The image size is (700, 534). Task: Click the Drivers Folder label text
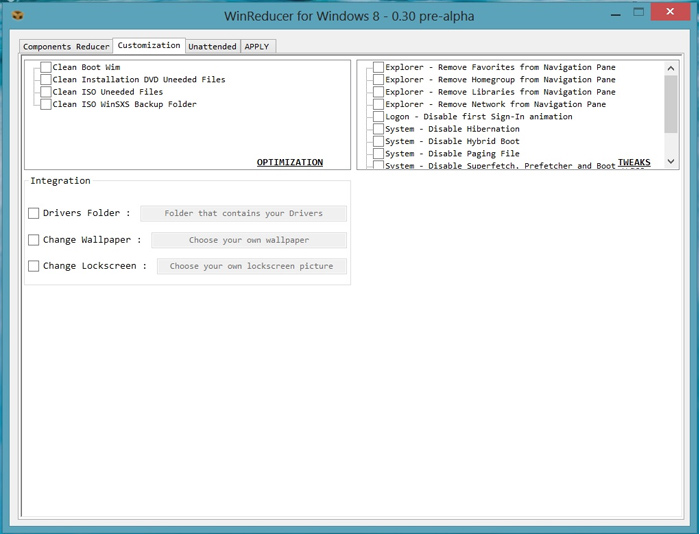pyautogui.click(x=86, y=213)
